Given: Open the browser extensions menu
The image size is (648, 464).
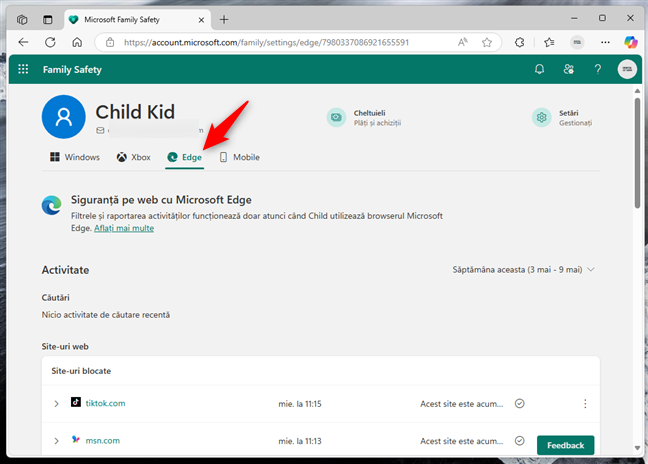Looking at the screenshot, I should pos(519,42).
